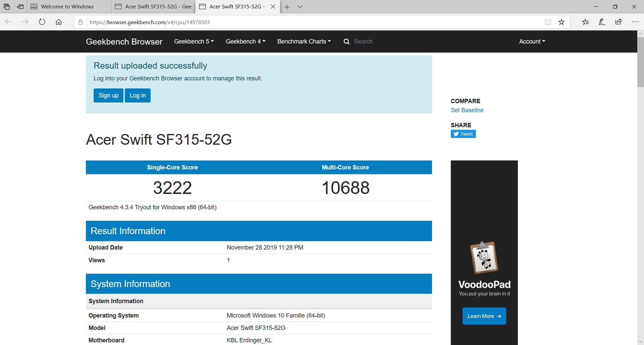Screen dimensions: 644x345
Task: Click Tabs you've set aside icon
Action: [7, 7]
